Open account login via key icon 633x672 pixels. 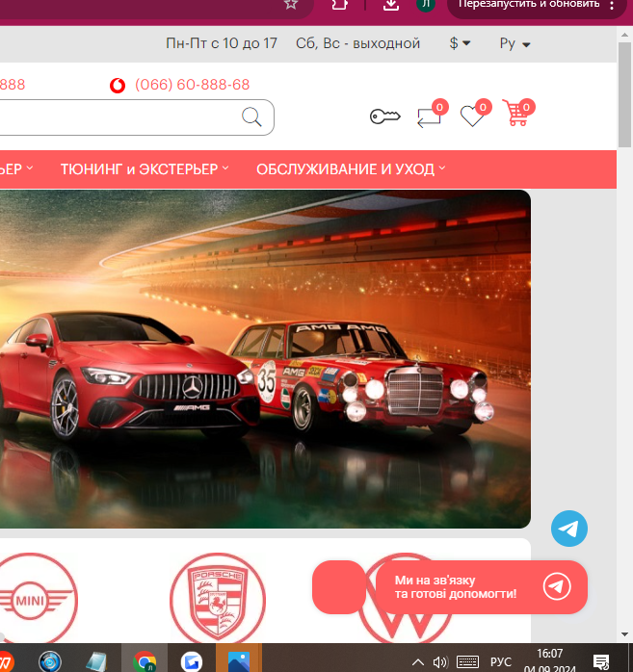click(x=384, y=116)
